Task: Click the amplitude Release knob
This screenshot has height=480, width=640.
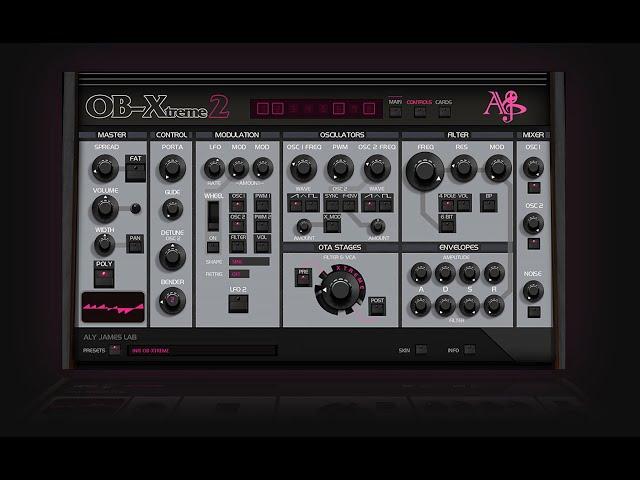Action: (x=494, y=273)
